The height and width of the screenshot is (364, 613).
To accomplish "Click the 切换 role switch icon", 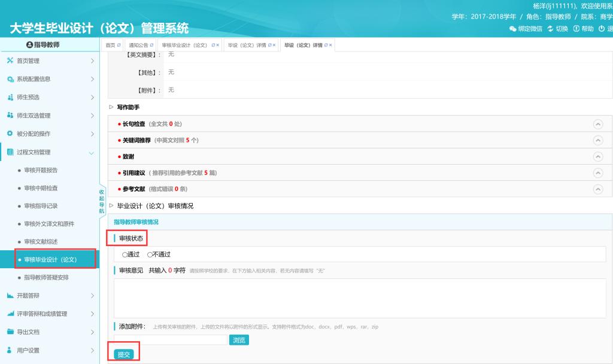I will [551, 29].
